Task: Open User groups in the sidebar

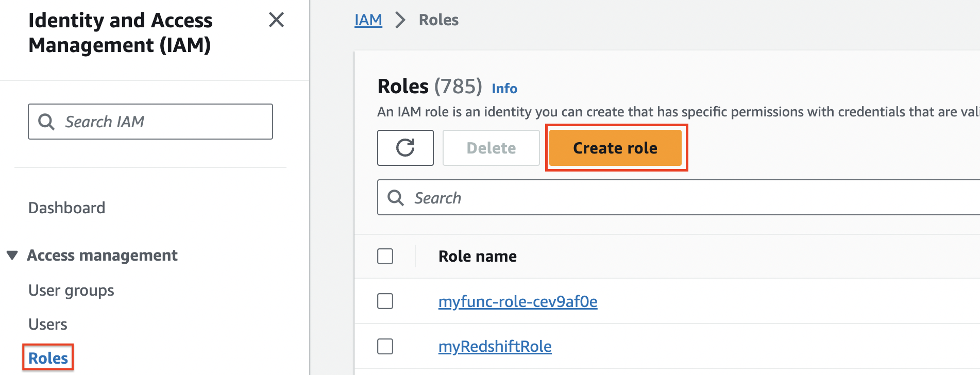Action: pos(71,291)
